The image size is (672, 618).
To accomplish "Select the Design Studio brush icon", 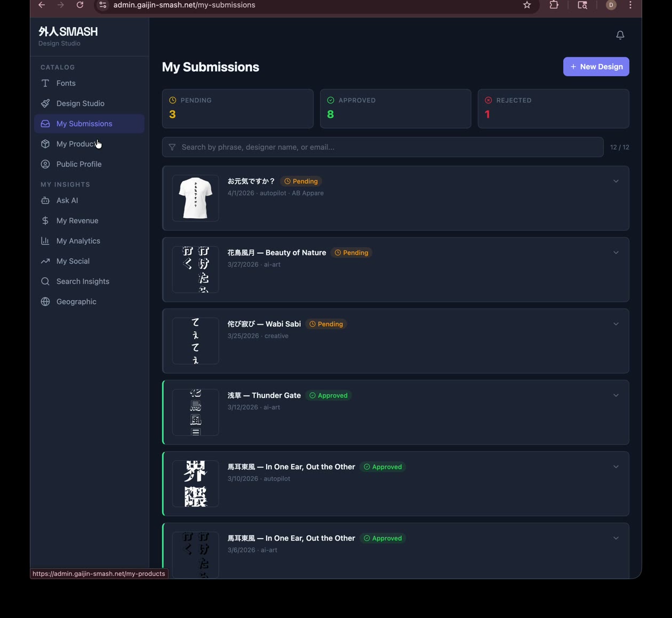I will (45, 103).
